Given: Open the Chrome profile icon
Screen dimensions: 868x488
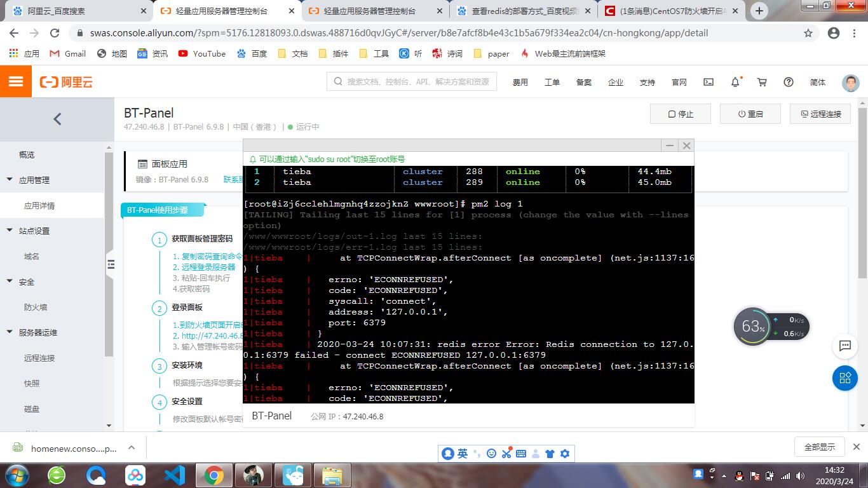Looking at the screenshot, I should coord(834,33).
